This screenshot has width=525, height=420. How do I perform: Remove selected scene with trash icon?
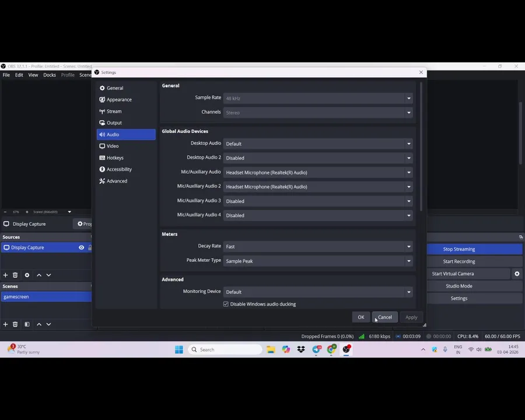[15, 324]
